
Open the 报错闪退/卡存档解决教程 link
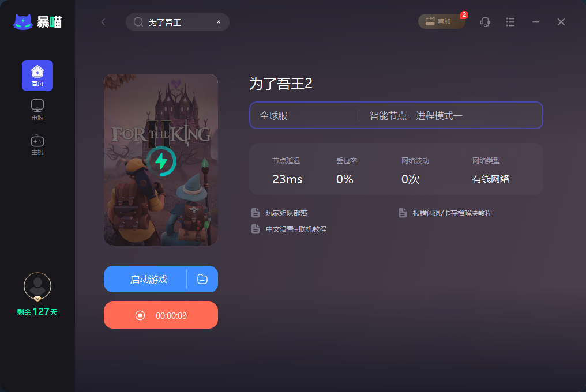tap(452, 213)
